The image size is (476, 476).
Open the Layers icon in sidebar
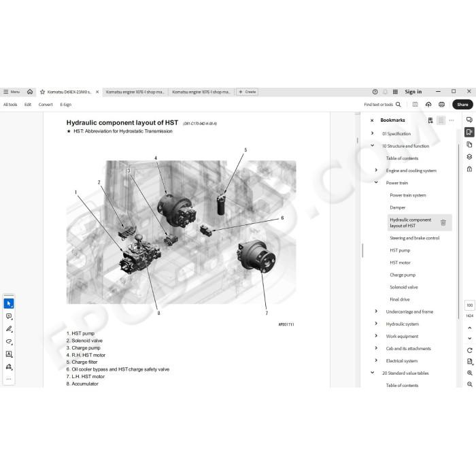(469, 156)
